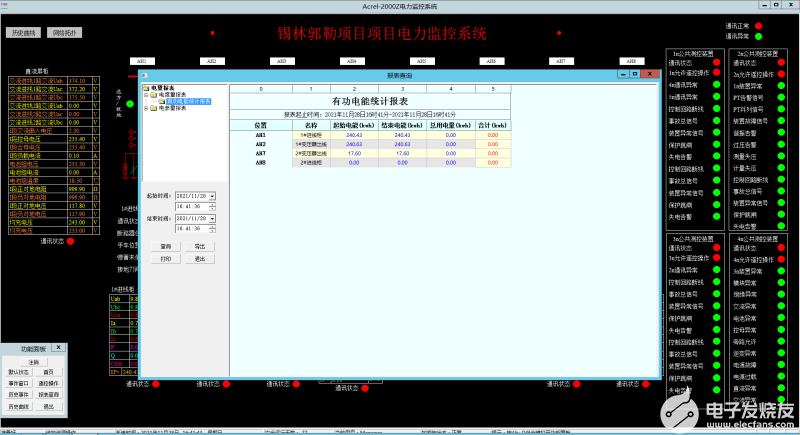
Task: Click the 4#通讯异常 green status lamp
Action: click(x=716, y=85)
